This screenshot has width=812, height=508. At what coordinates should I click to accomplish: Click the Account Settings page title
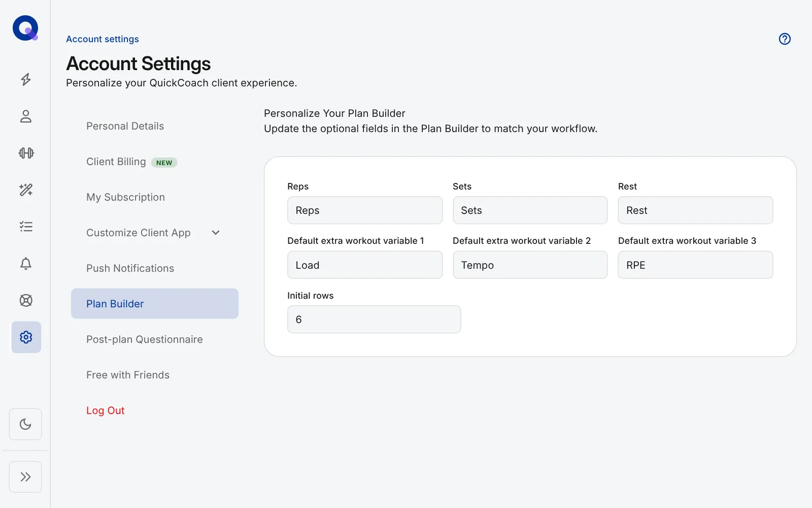click(x=138, y=64)
